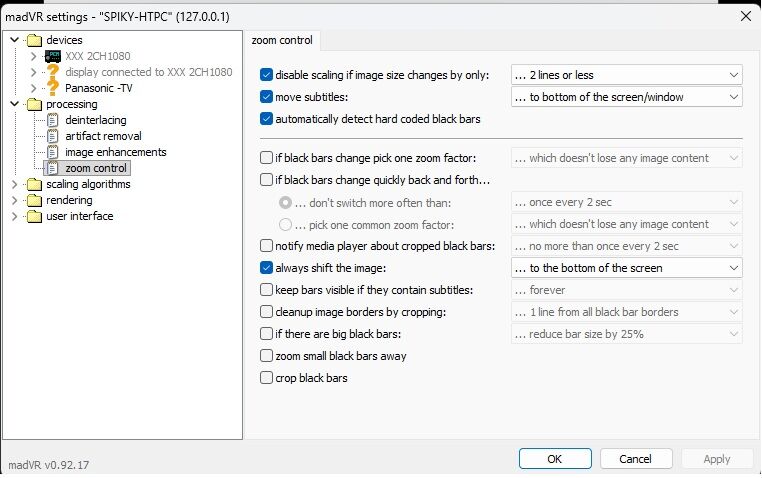Click the XXX 2CH1080 receiver device icon

53,56
